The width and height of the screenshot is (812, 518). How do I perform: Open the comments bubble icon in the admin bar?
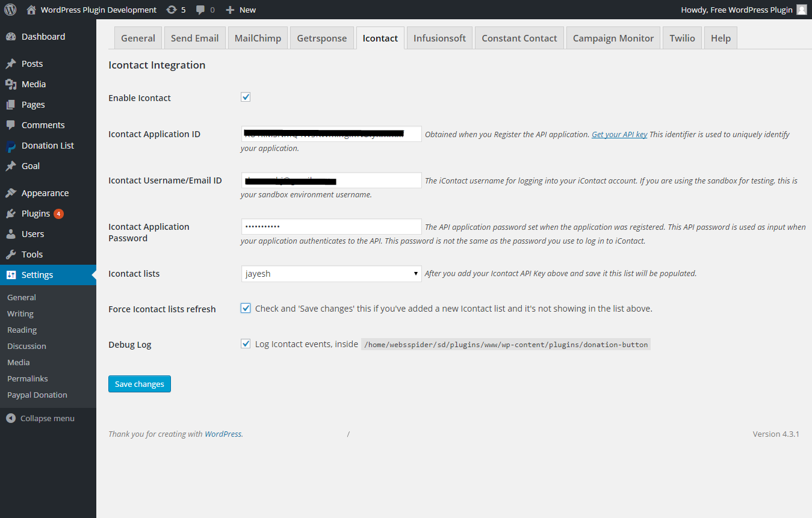click(x=200, y=10)
